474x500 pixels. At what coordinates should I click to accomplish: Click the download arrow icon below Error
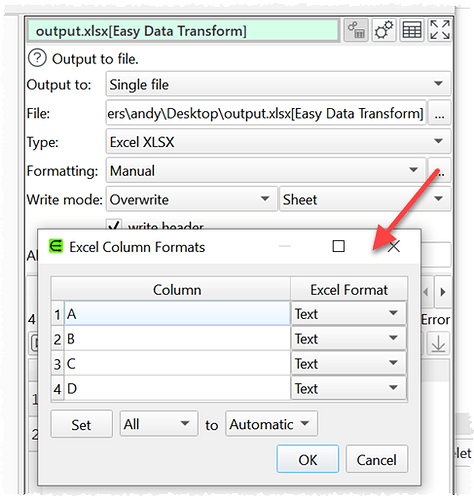click(x=438, y=343)
